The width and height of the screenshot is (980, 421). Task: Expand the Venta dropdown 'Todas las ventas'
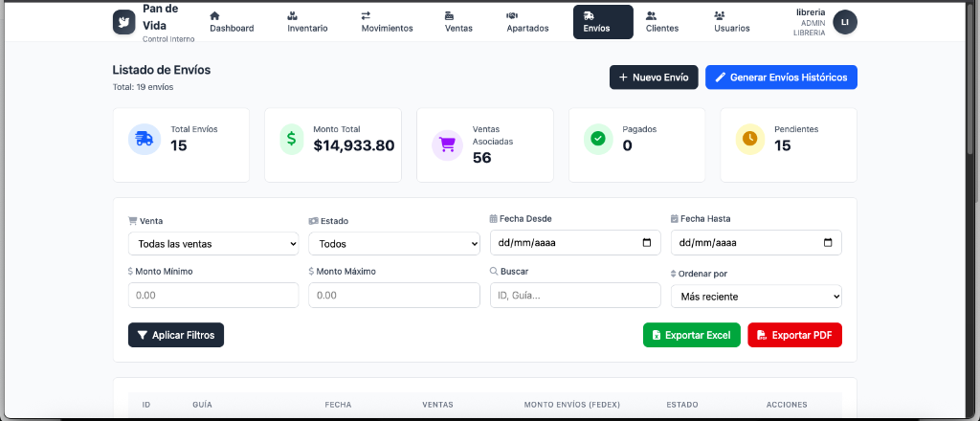pyautogui.click(x=213, y=244)
